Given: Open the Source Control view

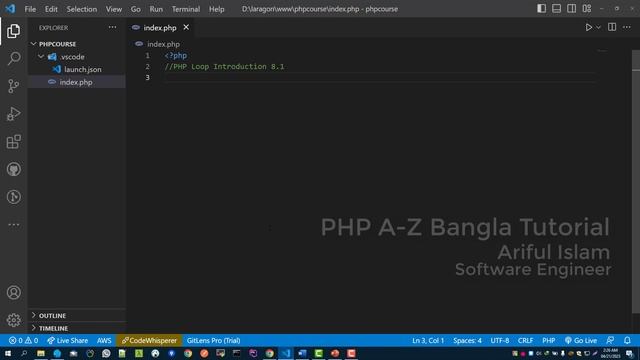Looking at the screenshot, I should pos(13,86).
